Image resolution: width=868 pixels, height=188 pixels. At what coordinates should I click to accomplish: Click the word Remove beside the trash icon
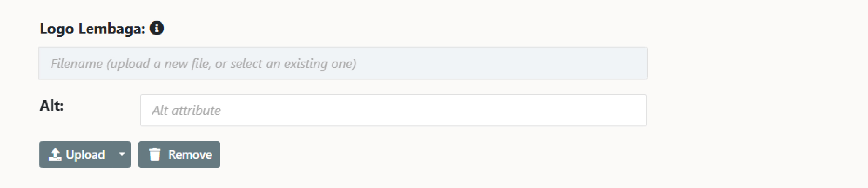(190, 154)
